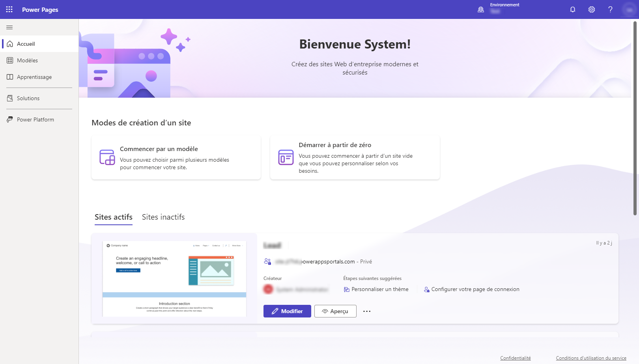The image size is (639, 364).
Task: Open the Environnement picker icon
Action: click(x=481, y=9)
